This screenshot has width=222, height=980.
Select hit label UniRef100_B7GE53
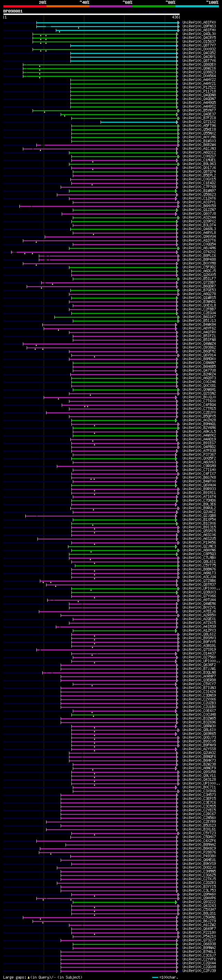coord(199,290)
